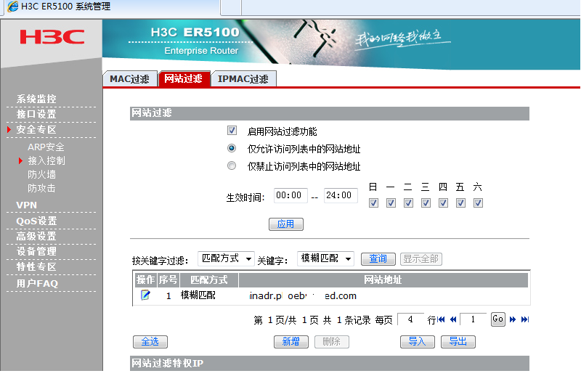581x392 pixels.
Task: Open 特性专区 in the sidebar
Action: click(x=36, y=266)
